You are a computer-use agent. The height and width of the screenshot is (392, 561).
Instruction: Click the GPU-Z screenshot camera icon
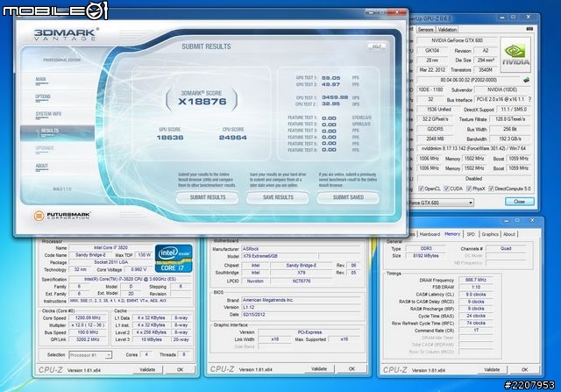coord(529,29)
